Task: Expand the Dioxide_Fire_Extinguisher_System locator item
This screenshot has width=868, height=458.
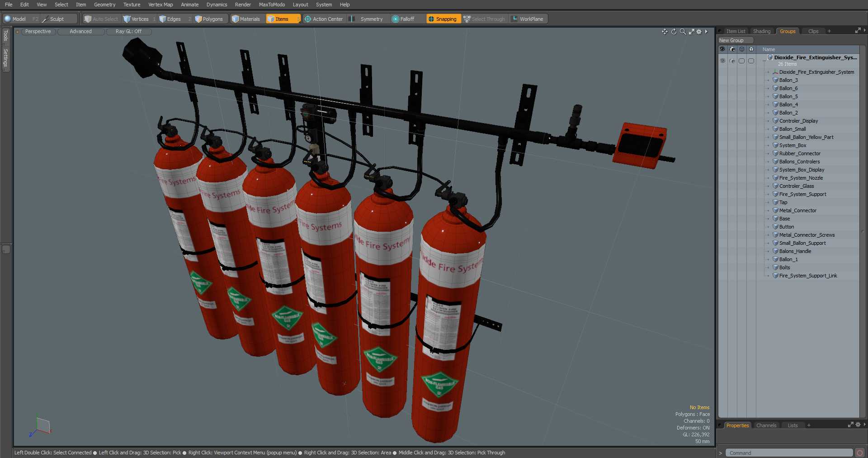Action: 768,72
